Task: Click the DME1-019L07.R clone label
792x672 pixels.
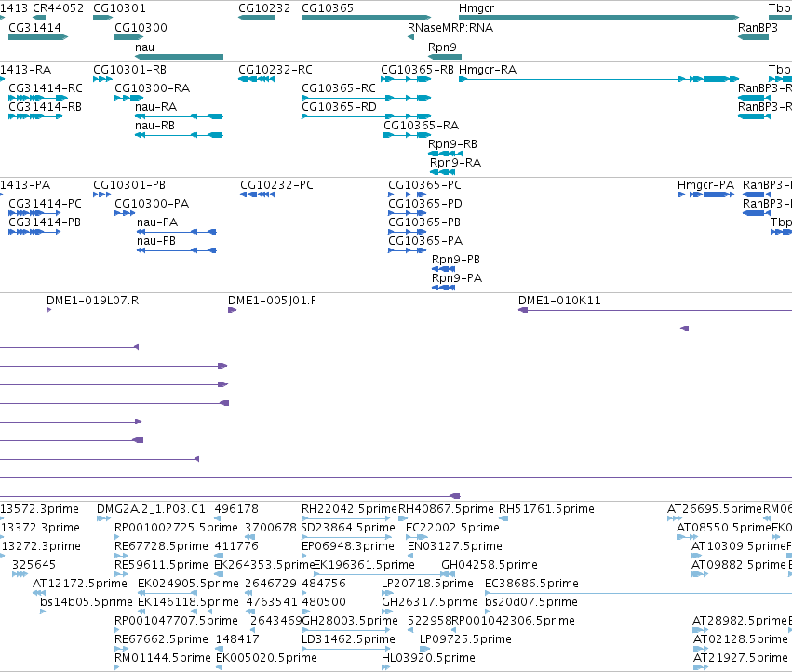Action: (92, 301)
